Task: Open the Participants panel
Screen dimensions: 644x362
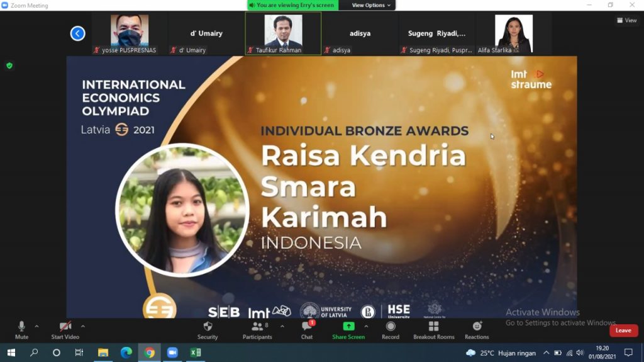Action: point(257,327)
